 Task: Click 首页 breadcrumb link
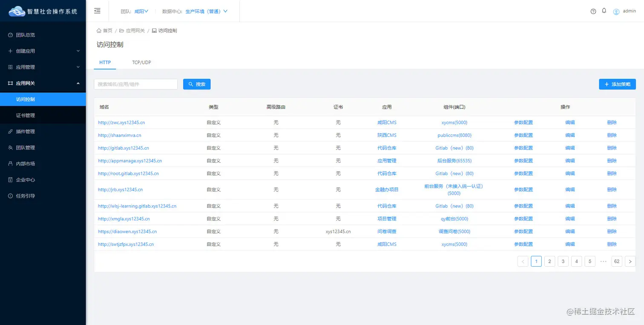tap(108, 31)
